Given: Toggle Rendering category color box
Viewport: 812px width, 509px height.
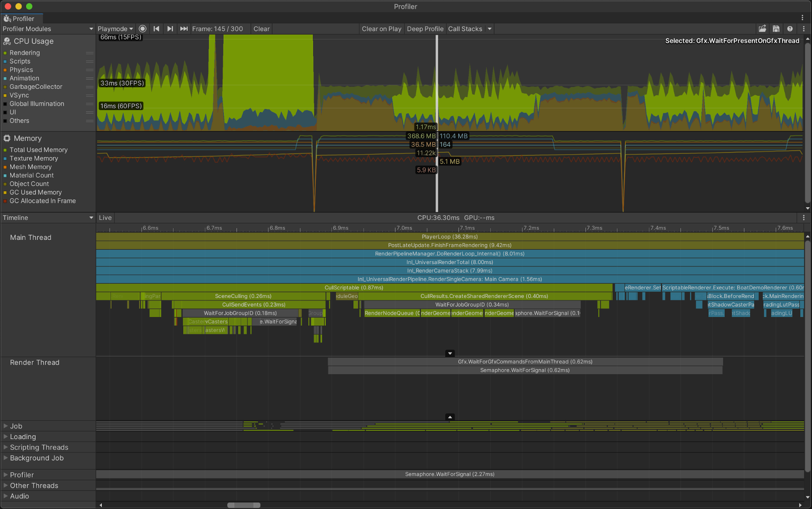Looking at the screenshot, I should click(x=5, y=53).
